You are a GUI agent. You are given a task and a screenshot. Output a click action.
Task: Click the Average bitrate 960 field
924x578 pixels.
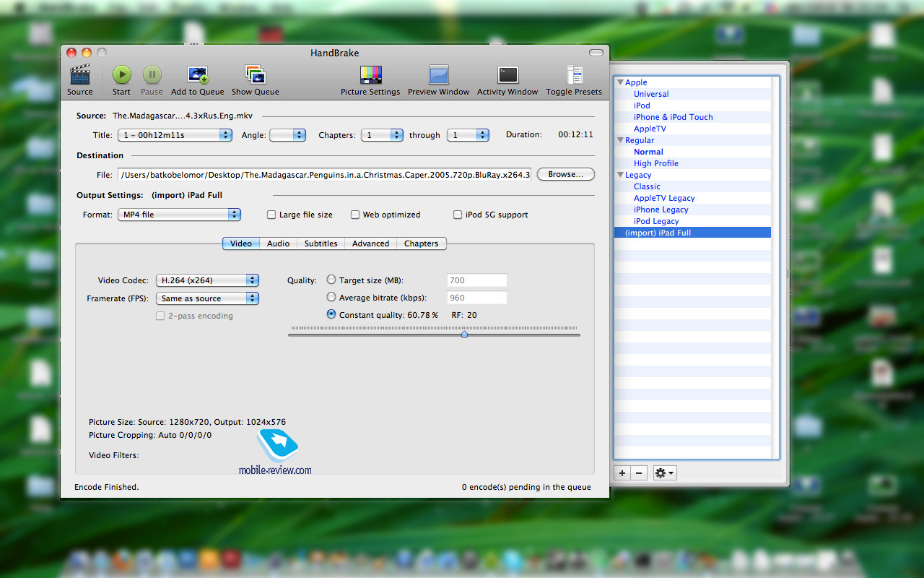pyautogui.click(x=476, y=298)
